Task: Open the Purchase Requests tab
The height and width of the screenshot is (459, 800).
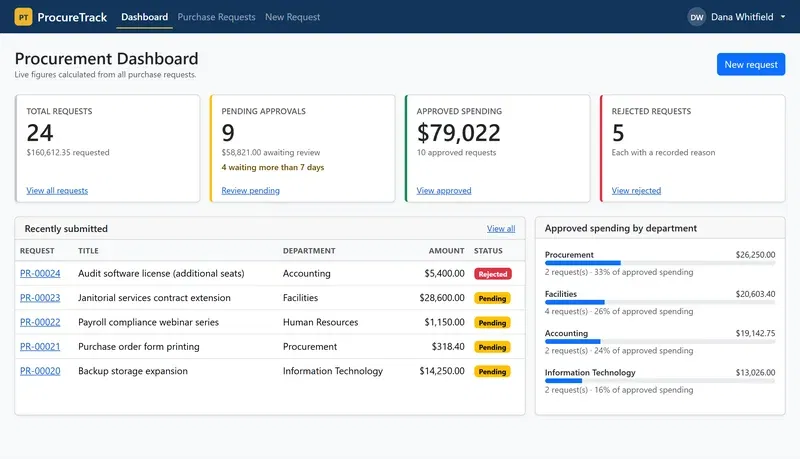Action: coord(216,17)
